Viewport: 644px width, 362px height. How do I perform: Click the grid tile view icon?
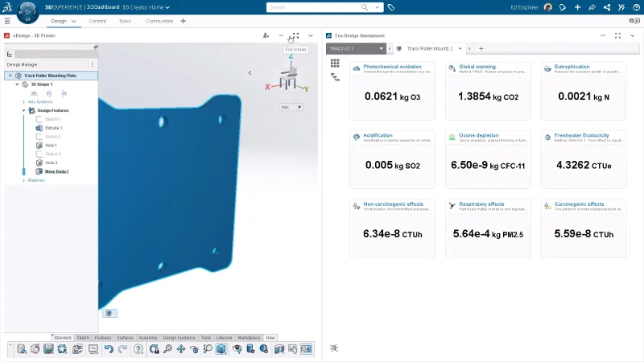[335, 63]
